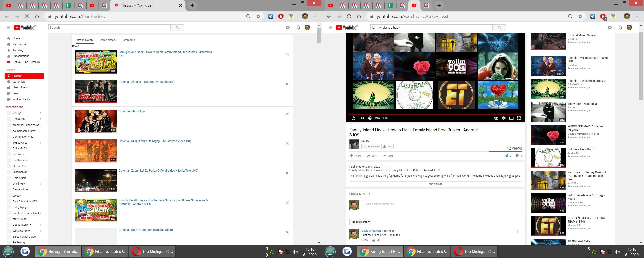Go to browser home in left window
The width and height of the screenshot is (644, 258).
pyautogui.click(x=37, y=16)
